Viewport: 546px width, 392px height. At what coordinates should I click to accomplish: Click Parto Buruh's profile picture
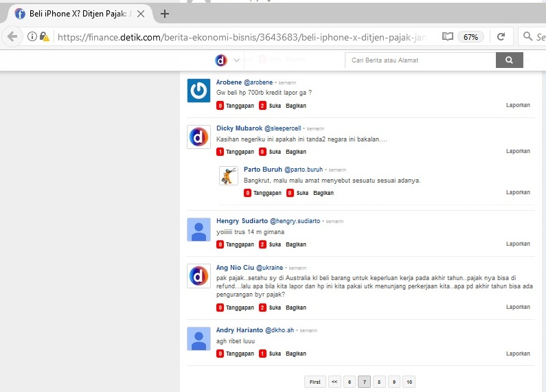[229, 176]
